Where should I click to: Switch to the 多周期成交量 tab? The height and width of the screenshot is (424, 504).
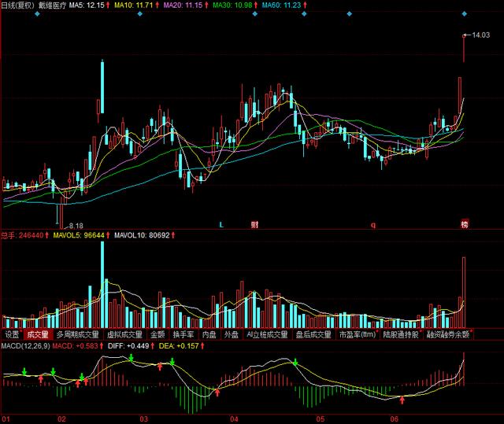[77, 334]
